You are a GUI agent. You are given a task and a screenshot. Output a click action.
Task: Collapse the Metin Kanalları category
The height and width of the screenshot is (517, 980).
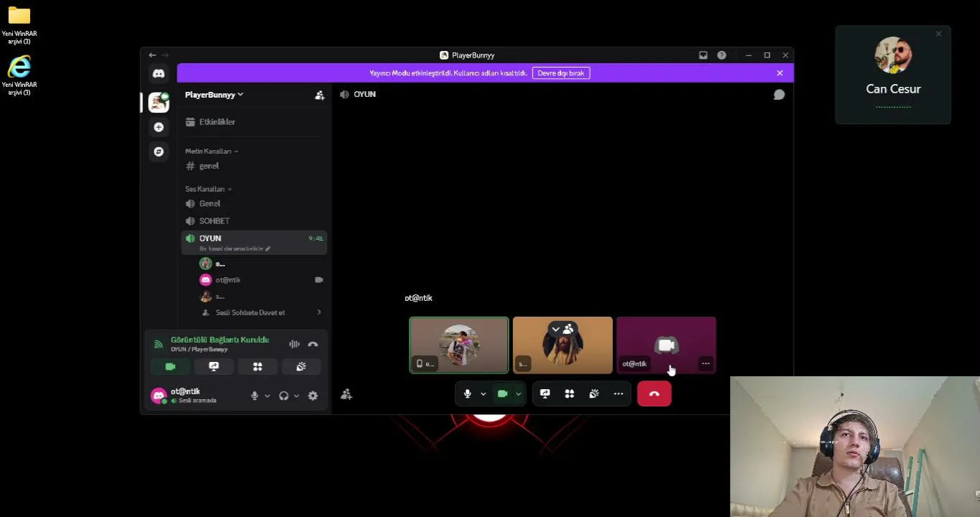click(211, 152)
